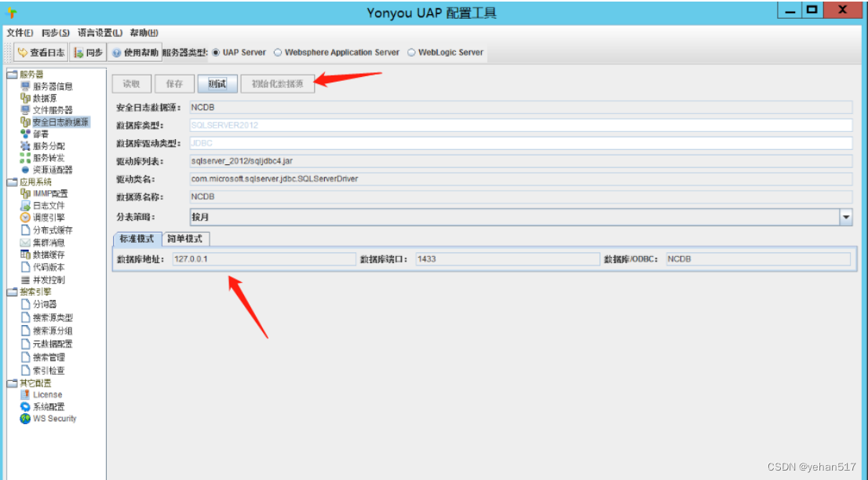Click the 驱动类名 field
This screenshot has height=480, width=868.
520,179
